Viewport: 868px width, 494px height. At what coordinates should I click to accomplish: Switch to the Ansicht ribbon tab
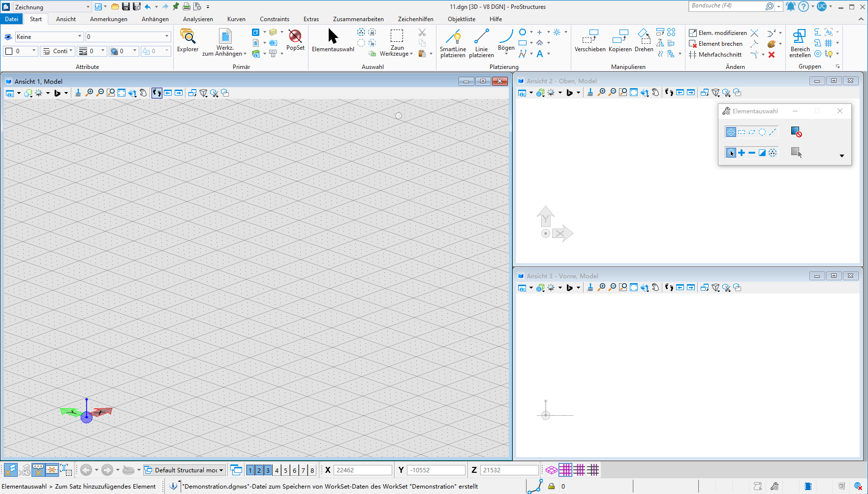pos(66,19)
